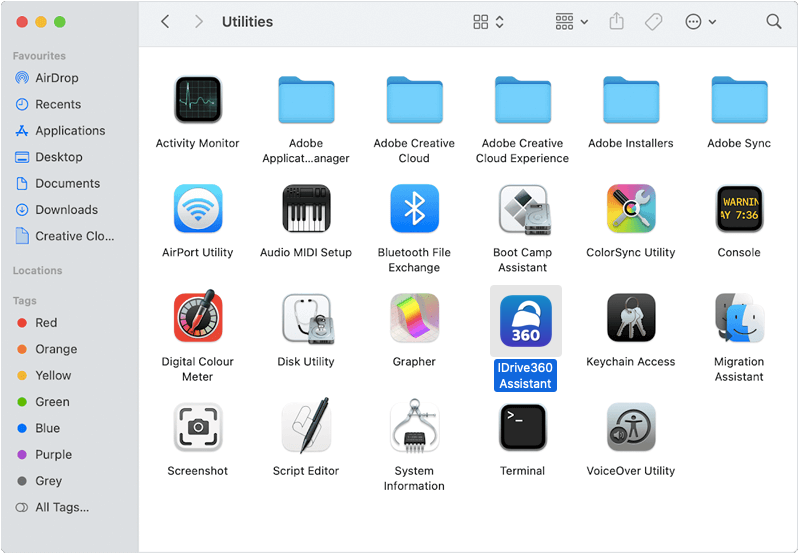Open Recents in the sidebar
The width and height of the screenshot is (800, 553).
coord(48,104)
